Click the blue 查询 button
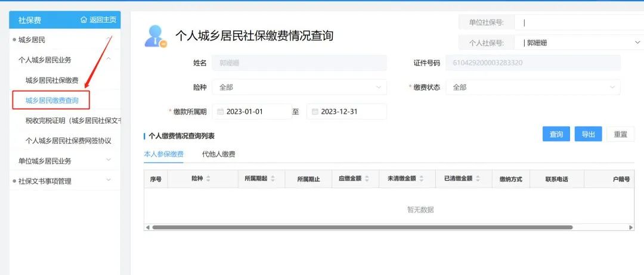This screenshot has height=275, width=644. point(556,134)
